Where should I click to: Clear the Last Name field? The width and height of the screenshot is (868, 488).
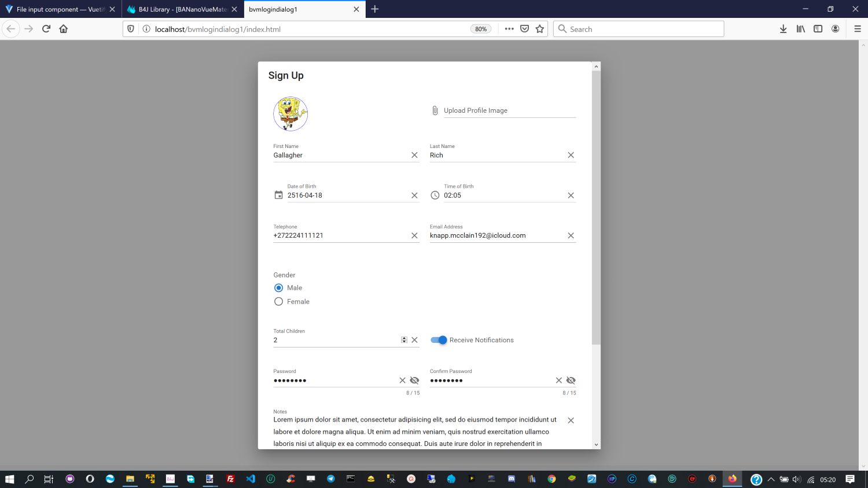click(571, 155)
